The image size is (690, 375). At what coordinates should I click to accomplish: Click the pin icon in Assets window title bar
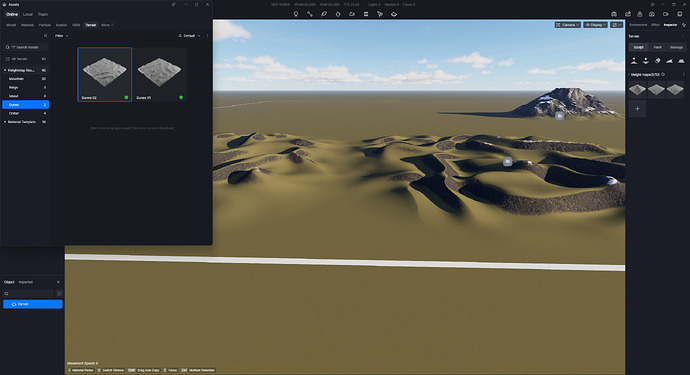pos(174,4)
